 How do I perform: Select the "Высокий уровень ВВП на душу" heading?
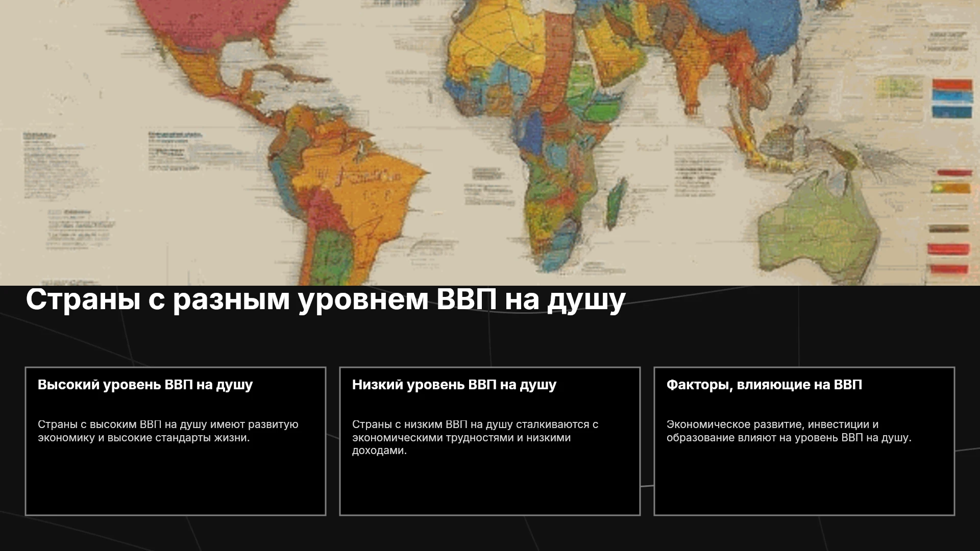click(145, 385)
